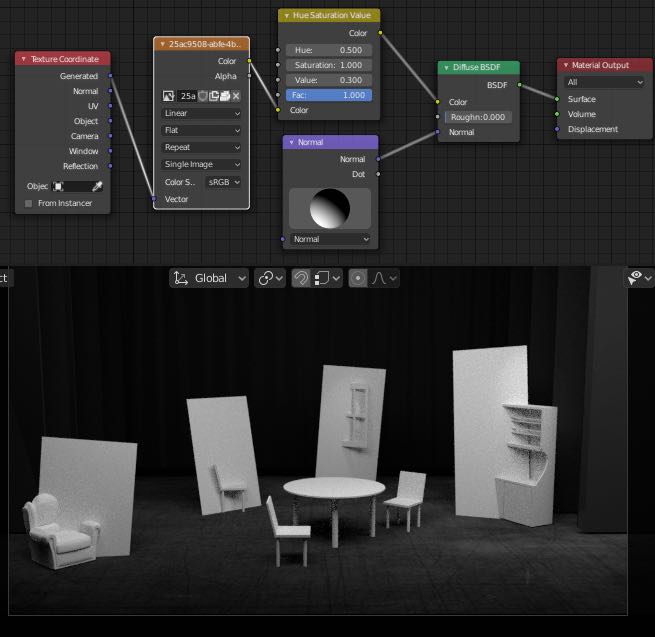The height and width of the screenshot is (637, 655).
Task: Click the new image duplicate icon
Action: click(x=215, y=96)
